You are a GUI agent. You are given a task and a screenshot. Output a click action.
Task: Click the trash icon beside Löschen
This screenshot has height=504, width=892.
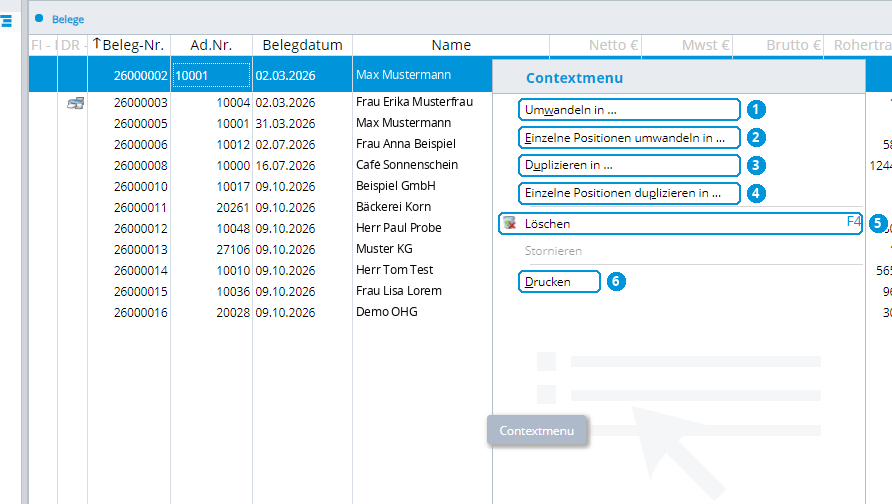[510, 224]
